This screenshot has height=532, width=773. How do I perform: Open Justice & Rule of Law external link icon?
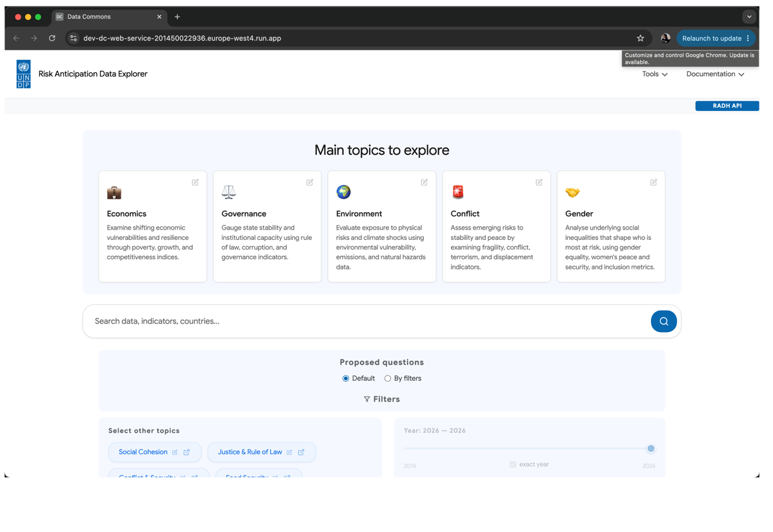301,452
